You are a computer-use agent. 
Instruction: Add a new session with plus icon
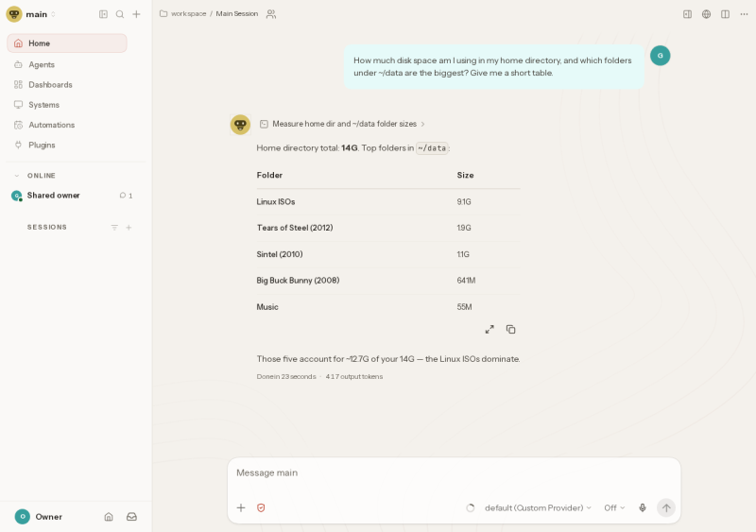click(x=129, y=227)
